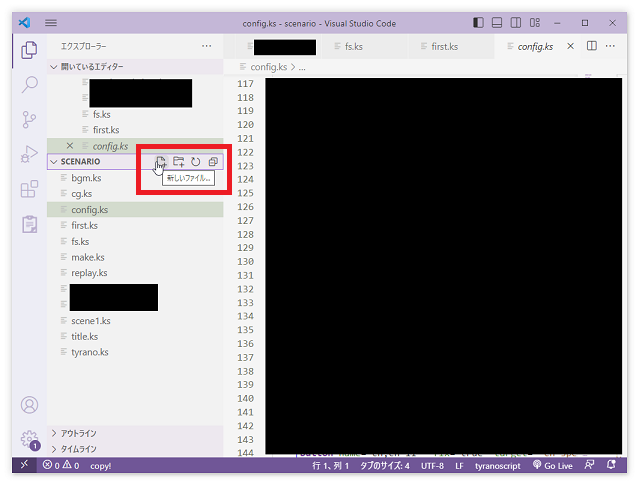Open the Extensions view

click(x=29, y=190)
